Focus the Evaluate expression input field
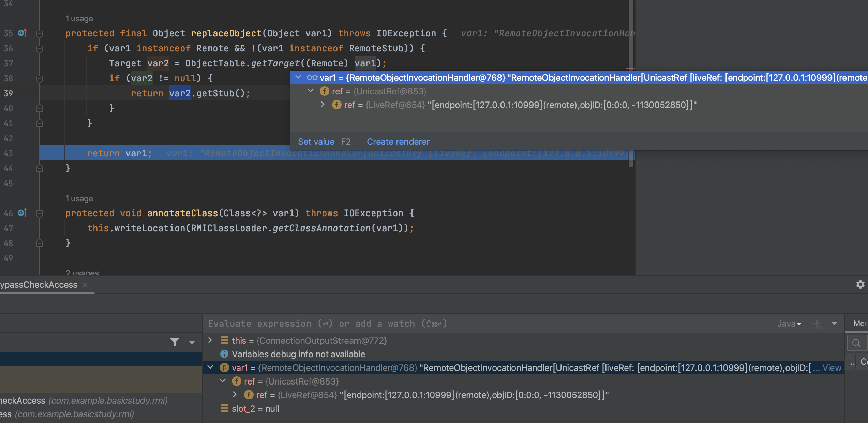868x423 pixels. click(x=488, y=324)
